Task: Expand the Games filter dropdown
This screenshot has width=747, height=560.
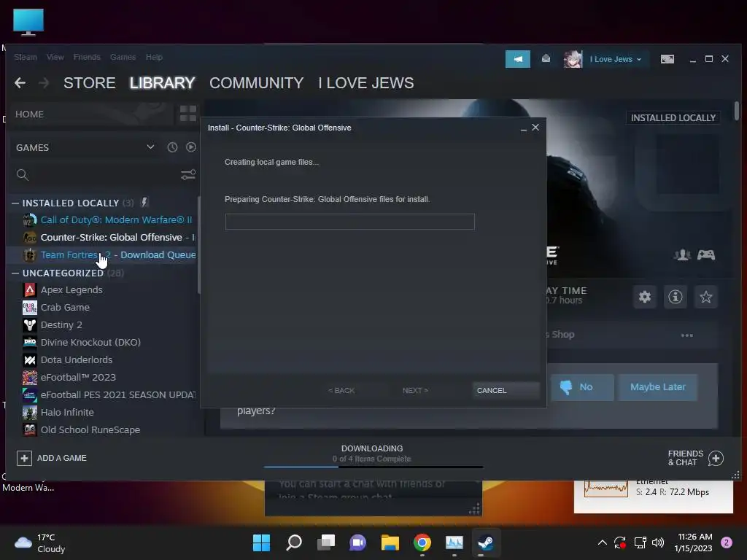Action: coord(150,147)
